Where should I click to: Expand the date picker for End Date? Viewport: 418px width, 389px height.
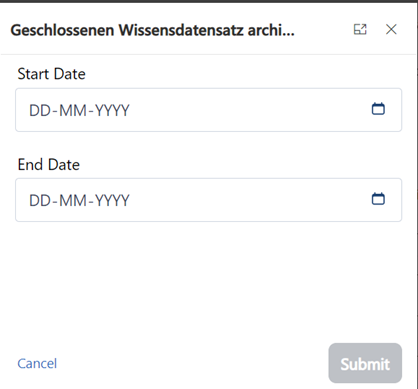[x=378, y=199]
